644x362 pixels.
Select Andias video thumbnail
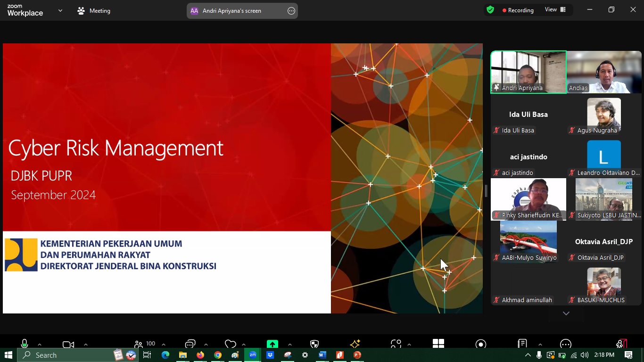(604, 72)
